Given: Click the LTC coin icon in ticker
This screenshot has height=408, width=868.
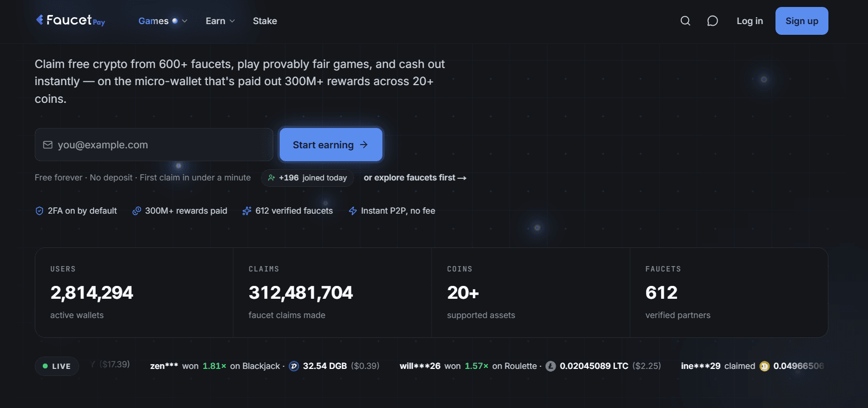Looking at the screenshot, I should point(550,366).
